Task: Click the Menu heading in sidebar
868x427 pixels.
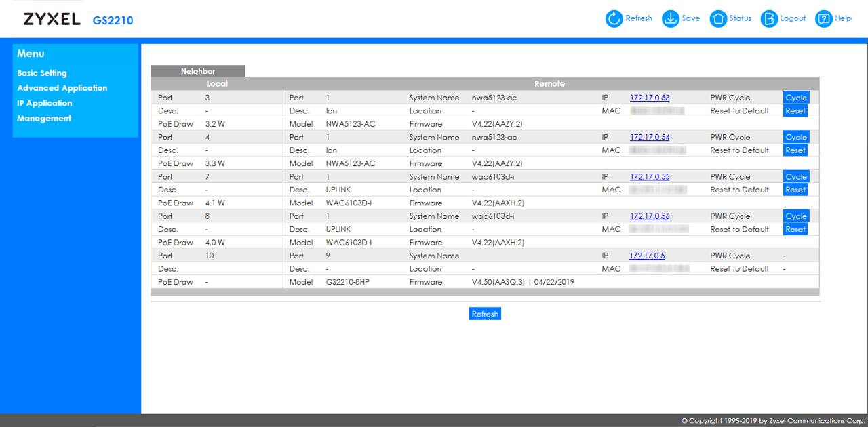Action: 31,54
